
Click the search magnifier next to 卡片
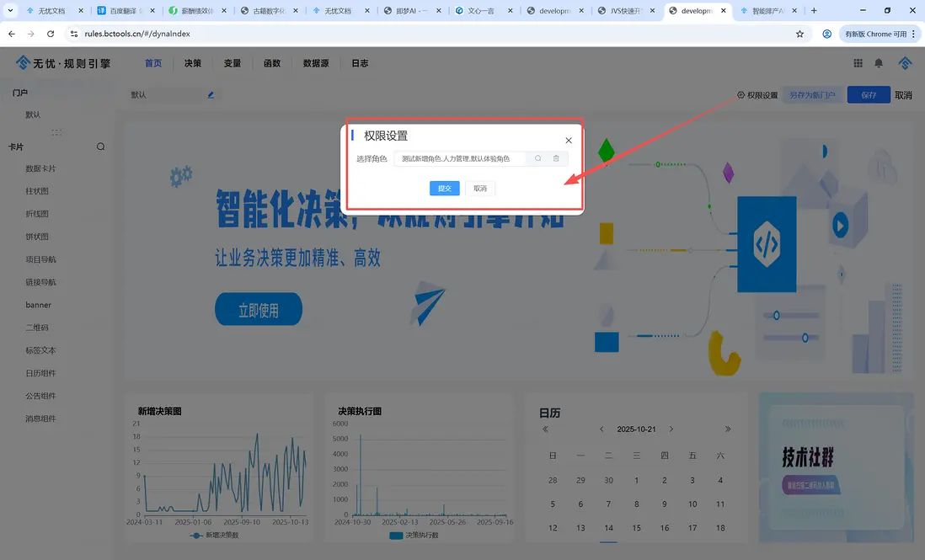click(100, 146)
